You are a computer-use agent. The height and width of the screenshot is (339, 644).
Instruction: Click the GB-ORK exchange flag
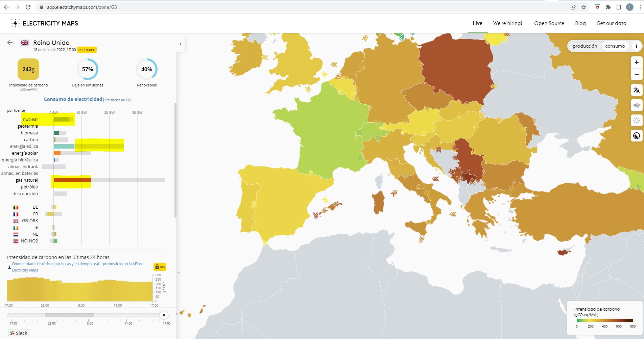click(16, 221)
